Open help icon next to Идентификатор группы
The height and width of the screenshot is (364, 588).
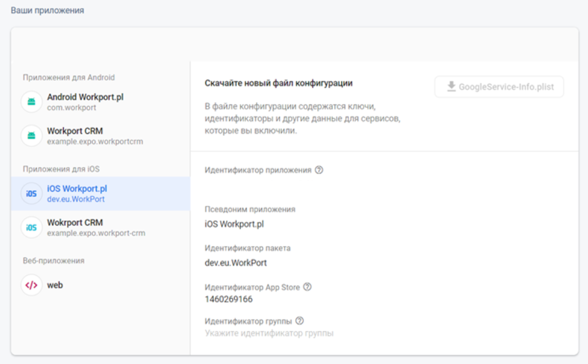(x=299, y=321)
